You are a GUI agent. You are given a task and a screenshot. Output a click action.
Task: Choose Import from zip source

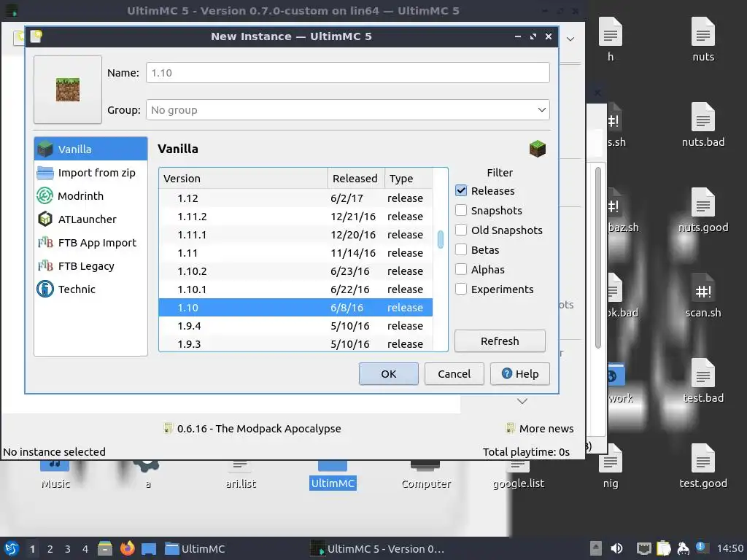click(x=90, y=173)
